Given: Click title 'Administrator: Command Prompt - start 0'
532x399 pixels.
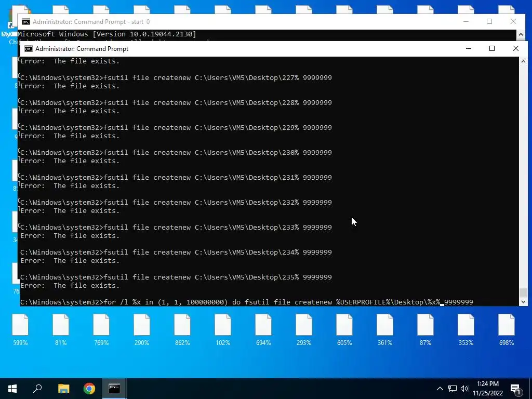Looking at the screenshot, I should pos(91,22).
